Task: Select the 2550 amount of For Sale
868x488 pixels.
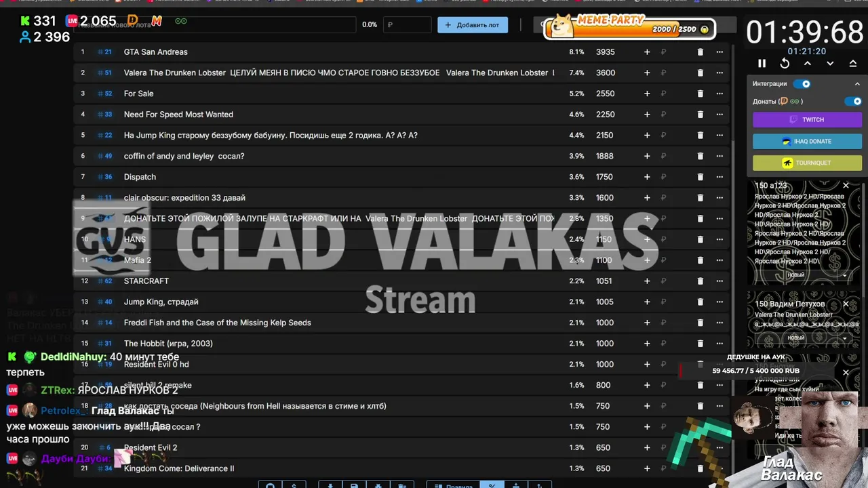Action: click(605, 94)
